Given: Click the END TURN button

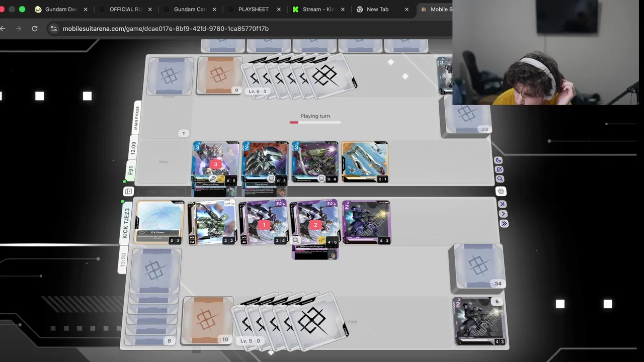Looking at the screenshot, I should click(162, 192).
